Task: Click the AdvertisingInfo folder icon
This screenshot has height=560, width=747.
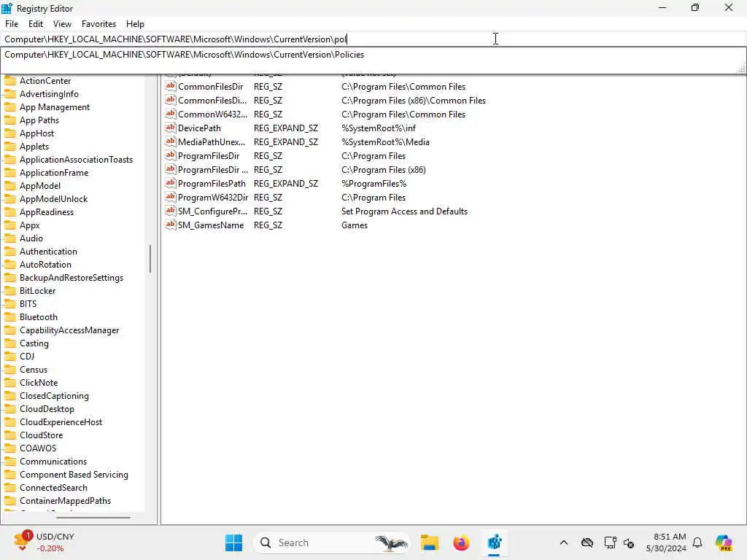Action: 10,94
